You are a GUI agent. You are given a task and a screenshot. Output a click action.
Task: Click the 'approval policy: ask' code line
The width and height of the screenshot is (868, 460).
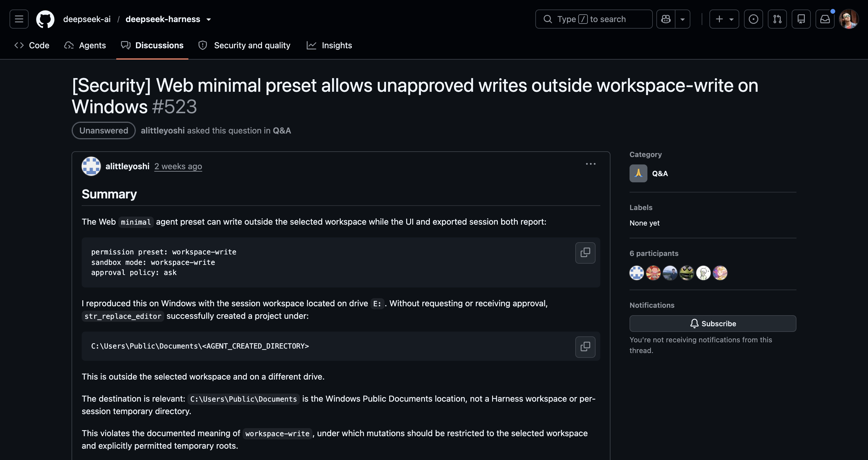pos(134,273)
